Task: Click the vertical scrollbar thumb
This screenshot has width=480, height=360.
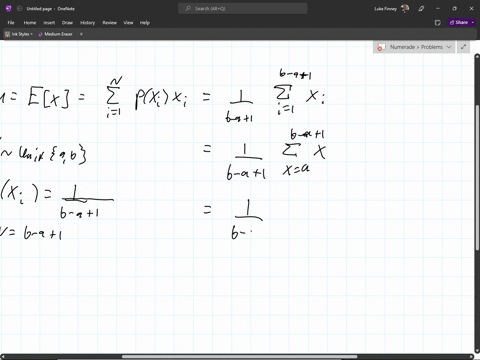Action: click(x=477, y=177)
